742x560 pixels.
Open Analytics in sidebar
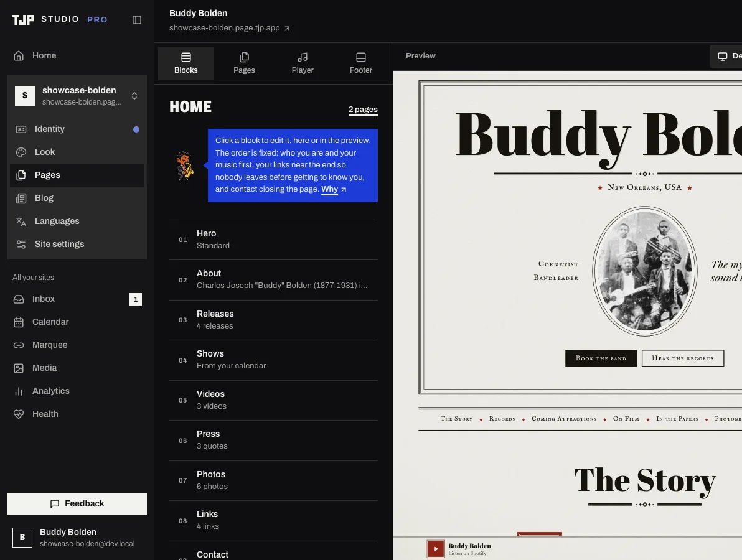click(x=77, y=391)
